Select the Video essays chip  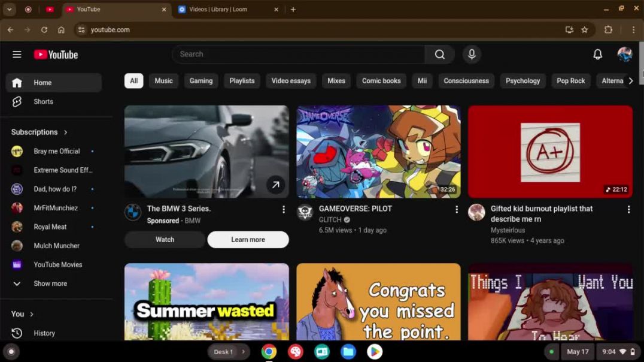tap(291, 81)
